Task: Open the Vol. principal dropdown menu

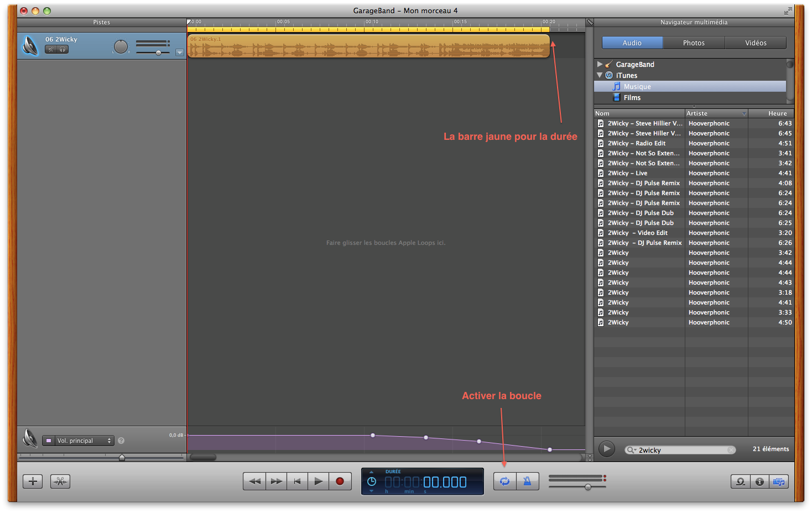Action: click(79, 441)
